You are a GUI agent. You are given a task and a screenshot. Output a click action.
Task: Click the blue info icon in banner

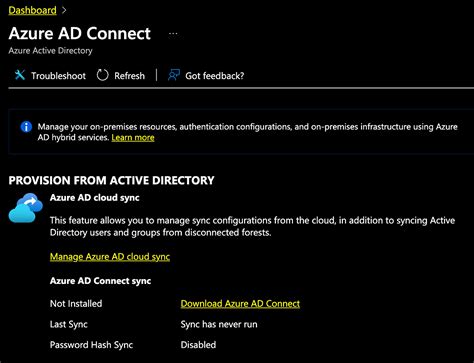[x=26, y=127]
